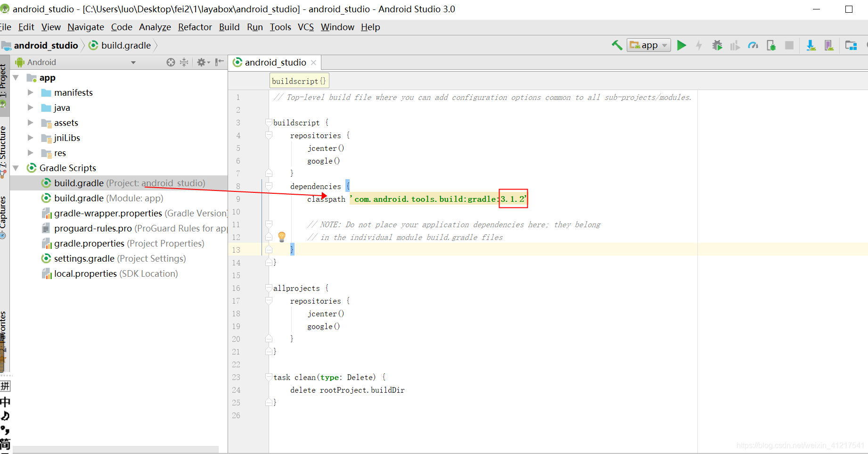The width and height of the screenshot is (868, 454).
Task: Expand the res folder
Action: (31, 153)
